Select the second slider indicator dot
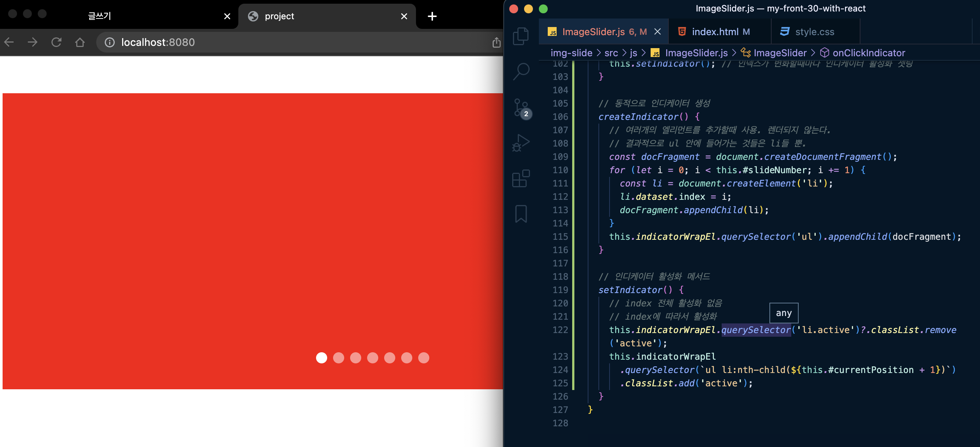 point(338,357)
